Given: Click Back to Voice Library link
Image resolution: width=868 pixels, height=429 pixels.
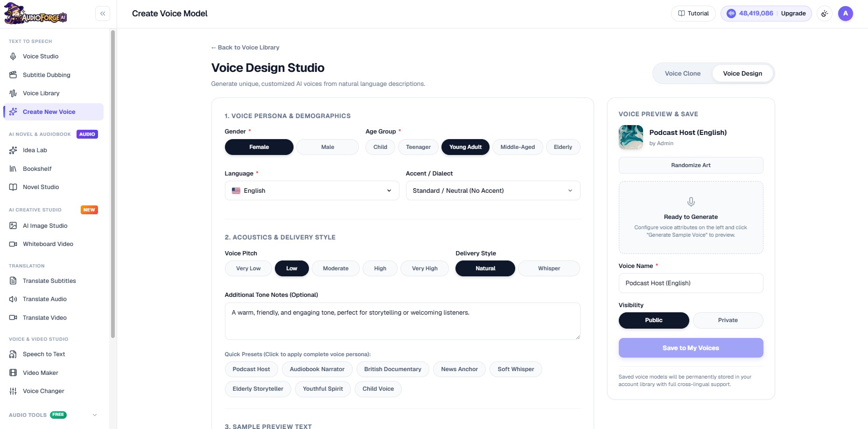Looking at the screenshot, I should 245,48.
